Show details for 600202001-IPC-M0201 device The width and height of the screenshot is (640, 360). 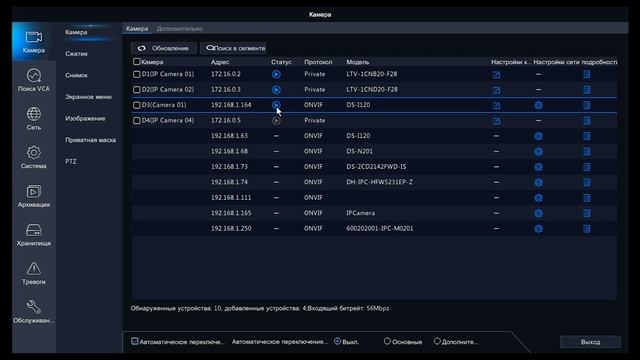point(587,229)
